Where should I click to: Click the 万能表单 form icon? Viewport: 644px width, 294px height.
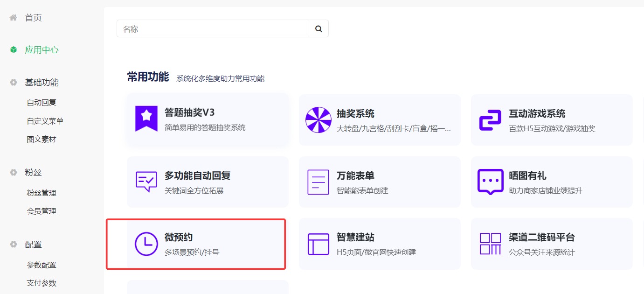pos(318,182)
